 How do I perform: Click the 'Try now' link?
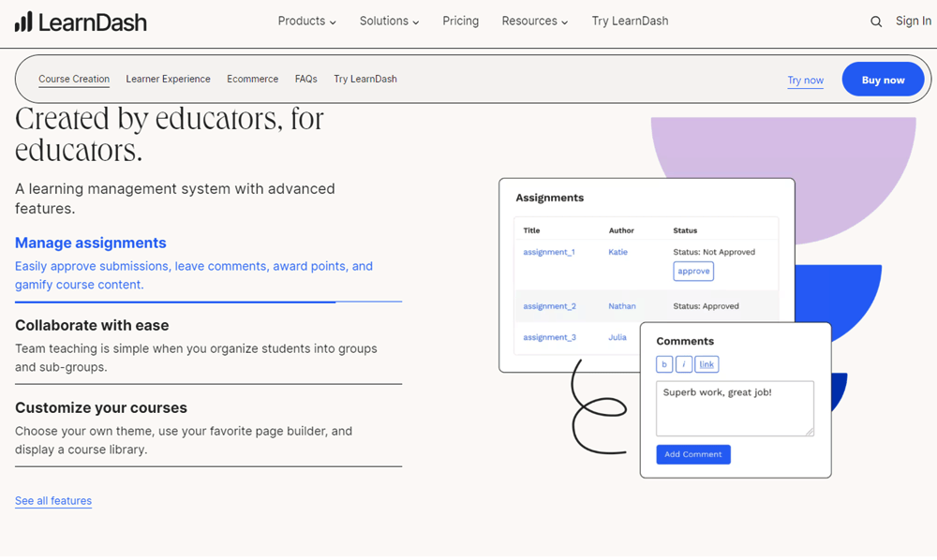click(805, 81)
